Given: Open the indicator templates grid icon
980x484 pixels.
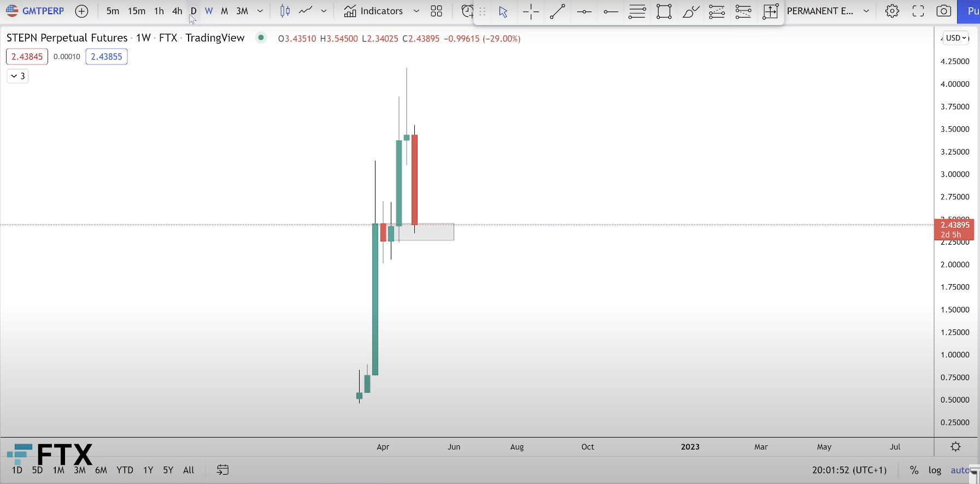Looking at the screenshot, I should (436, 11).
